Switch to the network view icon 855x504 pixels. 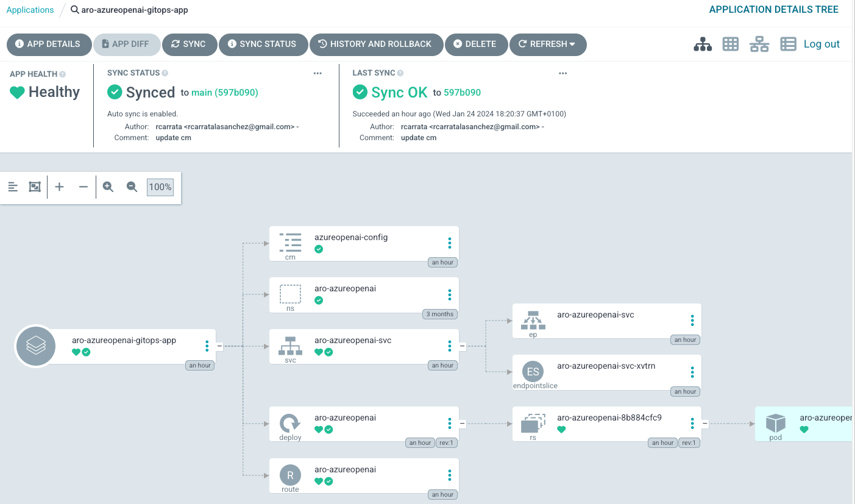pos(759,44)
